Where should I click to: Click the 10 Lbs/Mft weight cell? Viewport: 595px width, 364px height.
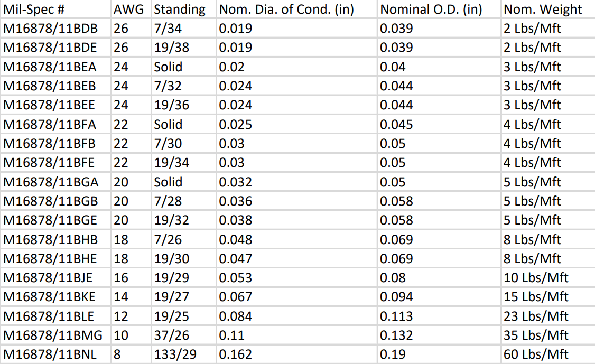pyautogui.click(x=548, y=277)
